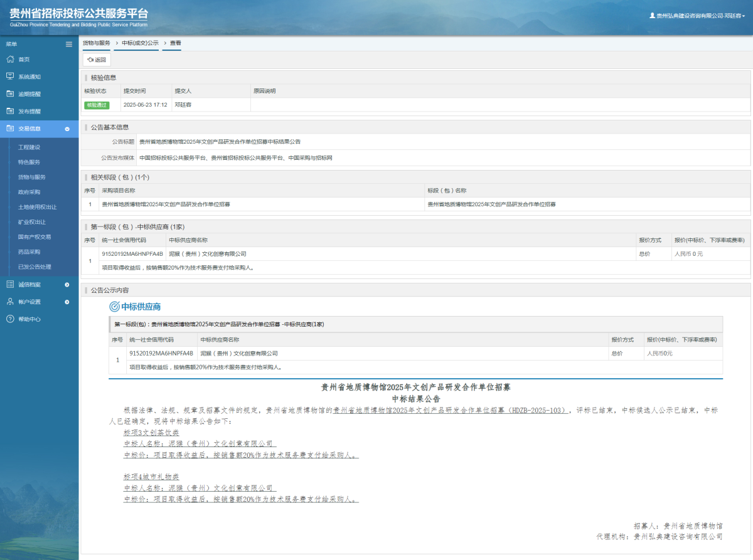
Task: Click the 中标供应商 circular badge icon
Action: [112, 306]
